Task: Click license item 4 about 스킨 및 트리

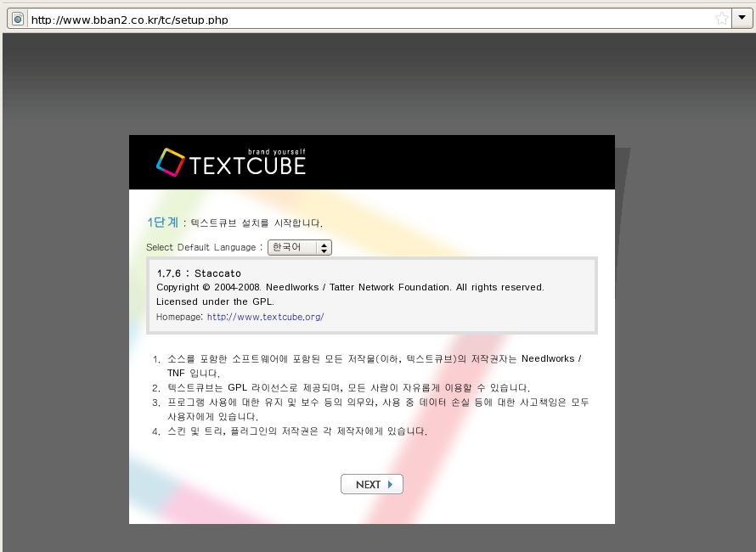Action: [x=297, y=431]
